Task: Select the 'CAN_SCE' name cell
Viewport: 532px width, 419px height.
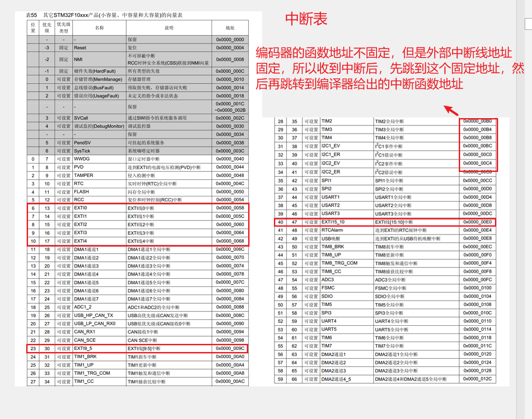Action: tap(99, 340)
